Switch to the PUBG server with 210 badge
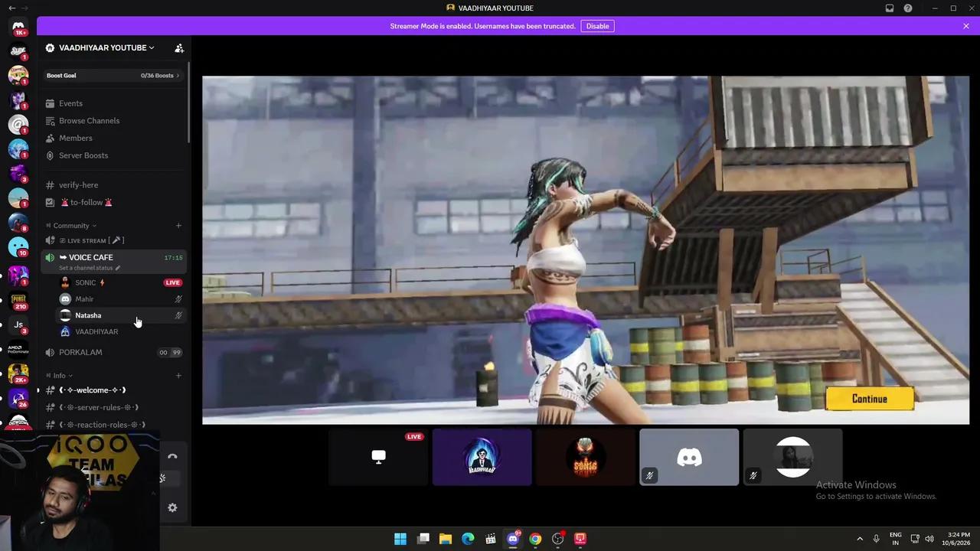980x551 pixels. click(18, 300)
